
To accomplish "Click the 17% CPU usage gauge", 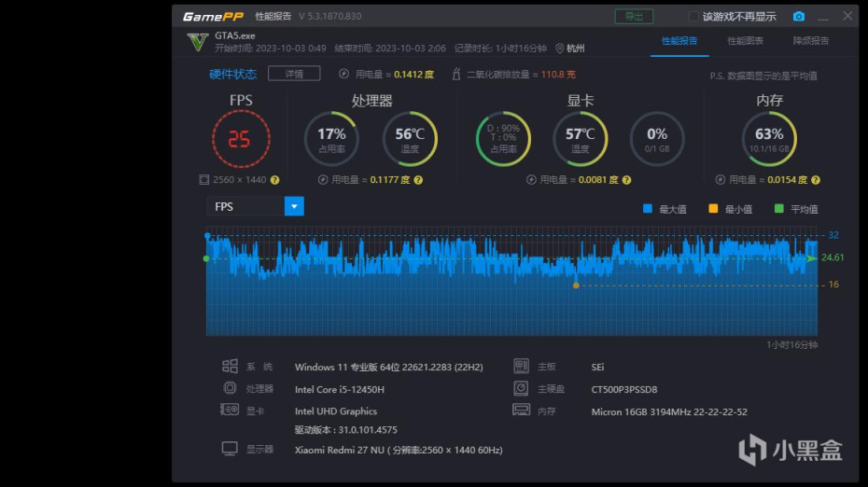I will tap(331, 139).
